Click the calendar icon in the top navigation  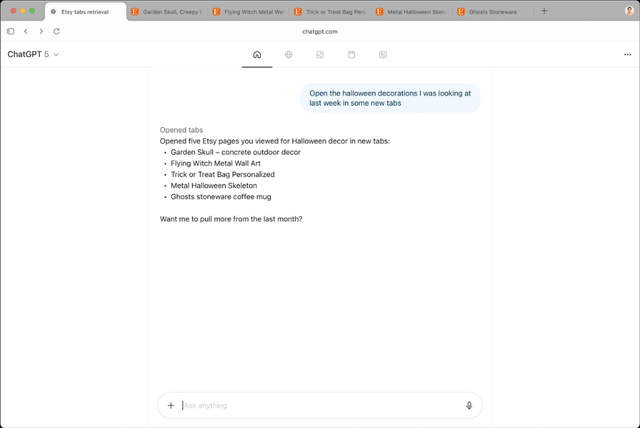tap(351, 55)
